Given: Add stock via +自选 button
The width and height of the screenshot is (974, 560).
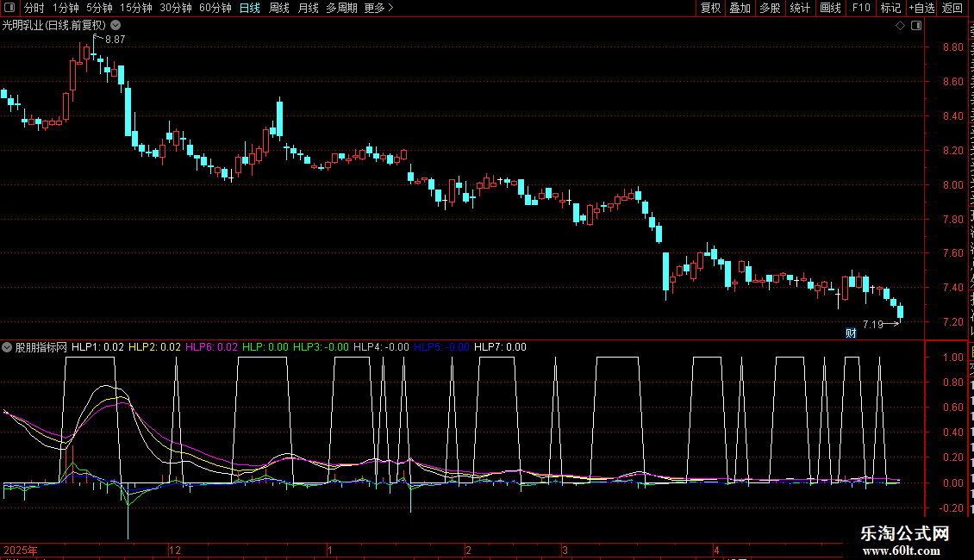Looking at the screenshot, I should (921, 8).
